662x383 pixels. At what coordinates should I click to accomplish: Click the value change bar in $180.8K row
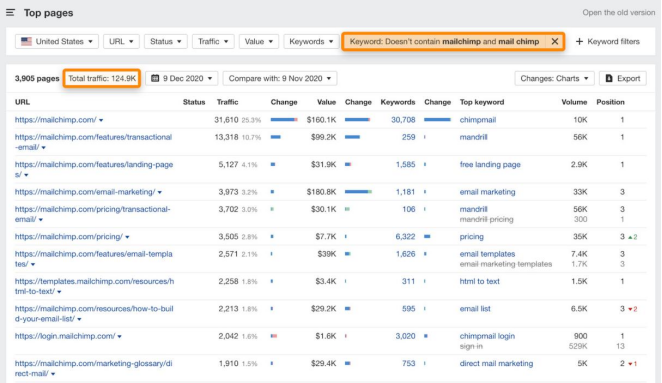coord(358,192)
